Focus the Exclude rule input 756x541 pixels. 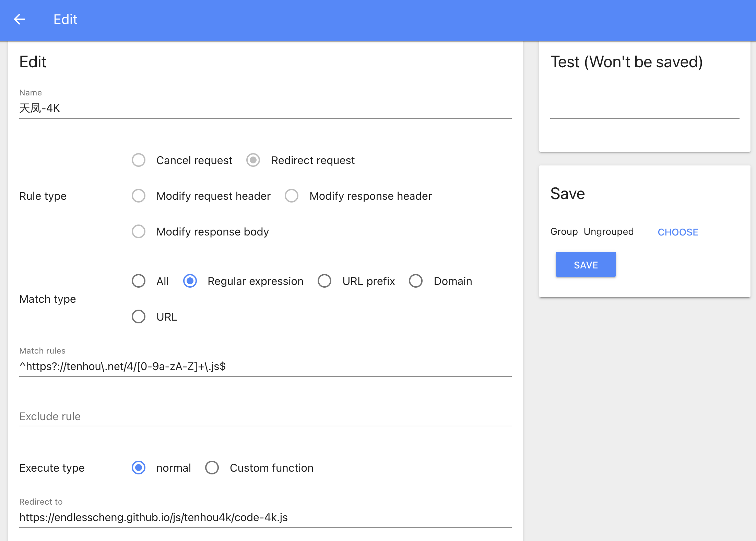(x=265, y=416)
